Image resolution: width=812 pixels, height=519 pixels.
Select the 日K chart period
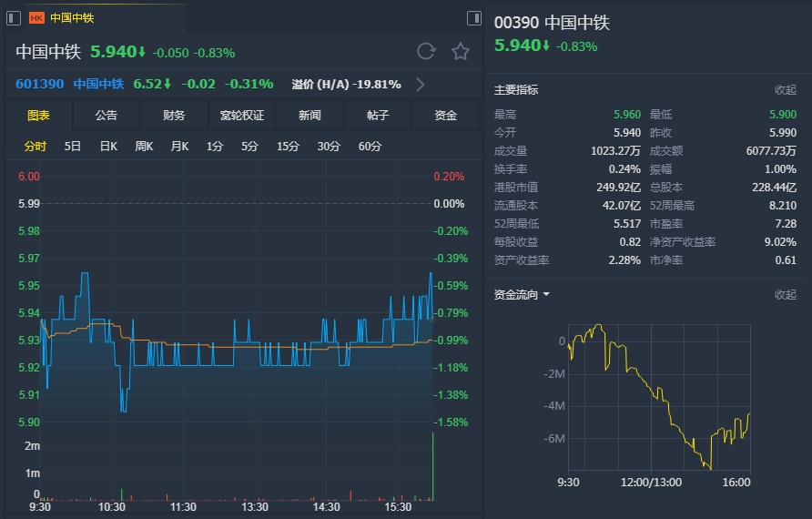coord(108,147)
